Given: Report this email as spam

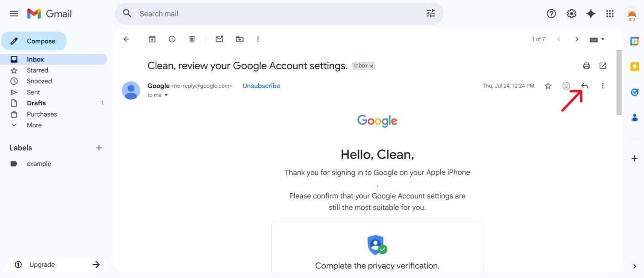Looking at the screenshot, I should tap(172, 39).
